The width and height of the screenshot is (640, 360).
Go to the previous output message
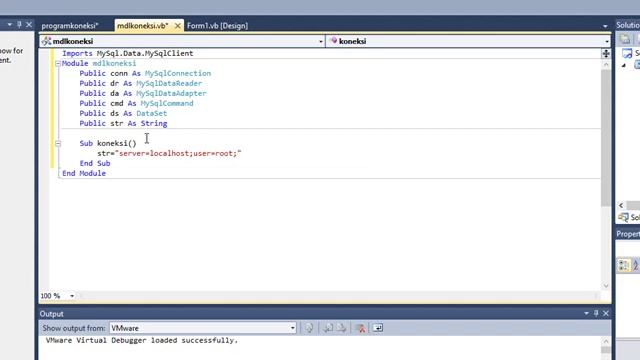(x=328, y=328)
